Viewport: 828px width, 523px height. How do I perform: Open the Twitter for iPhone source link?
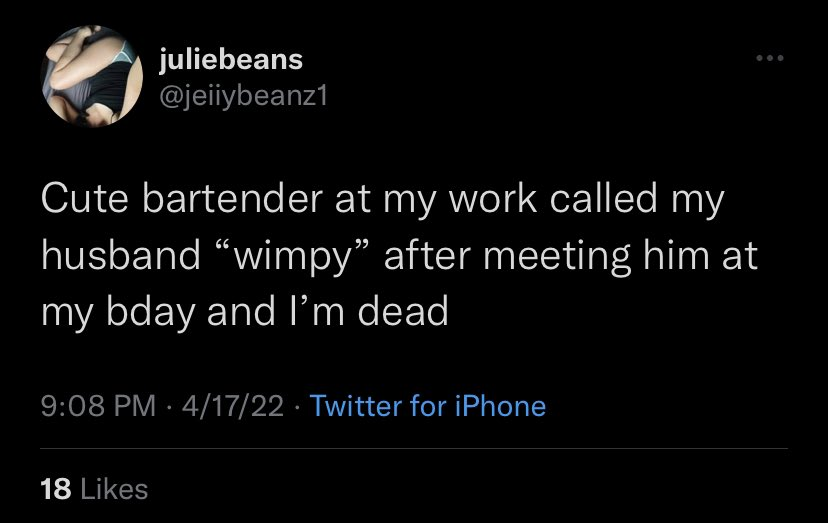coord(428,406)
